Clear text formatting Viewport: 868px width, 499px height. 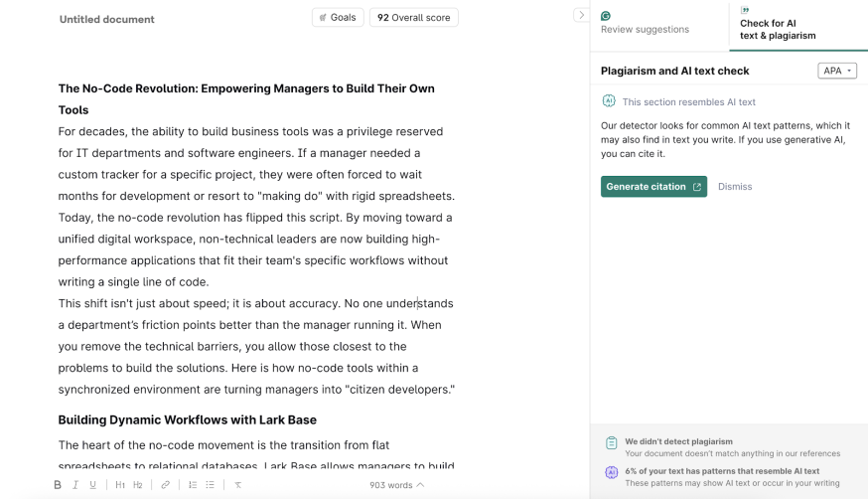pos(238,485)
